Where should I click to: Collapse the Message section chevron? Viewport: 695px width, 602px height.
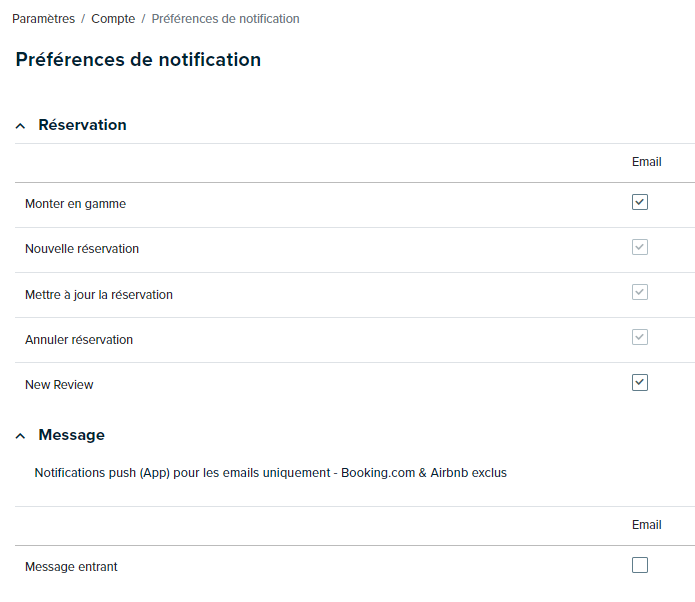pos(20,436)
